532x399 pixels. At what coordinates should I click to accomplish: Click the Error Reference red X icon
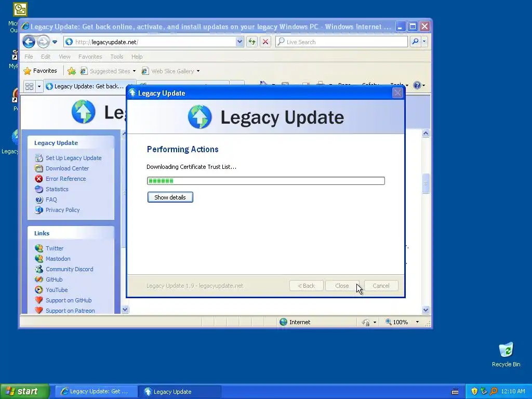[39, 179]
